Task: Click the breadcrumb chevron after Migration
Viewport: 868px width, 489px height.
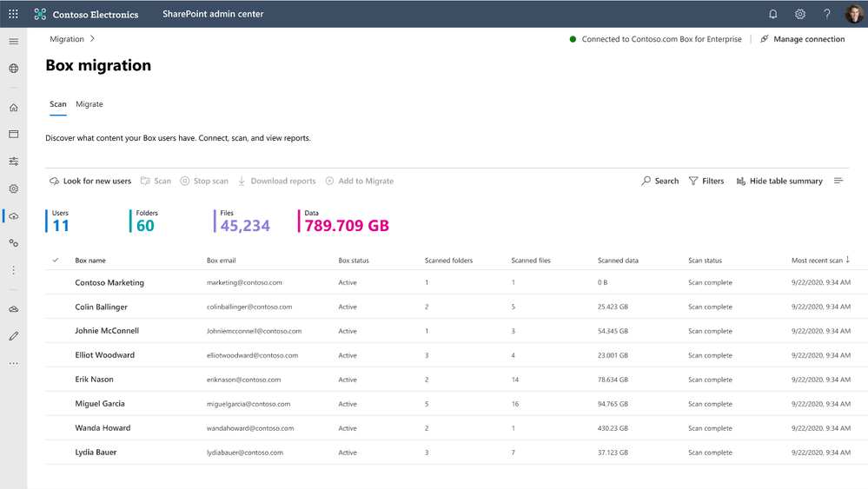Action: pos(92,39)
